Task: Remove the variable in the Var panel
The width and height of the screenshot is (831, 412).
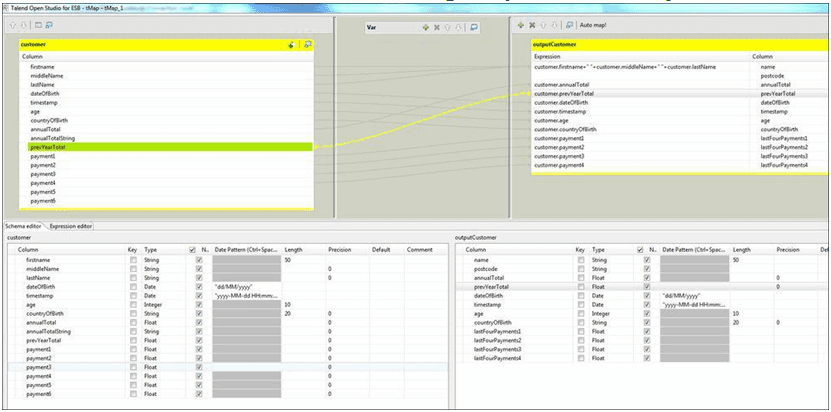Action: pyautogui.click(x=436, y=27)
